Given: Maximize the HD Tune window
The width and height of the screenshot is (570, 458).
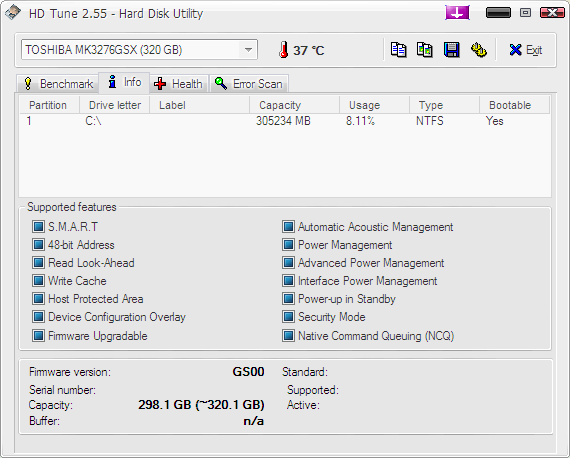Looking at the screenshot, I should 525,13.
